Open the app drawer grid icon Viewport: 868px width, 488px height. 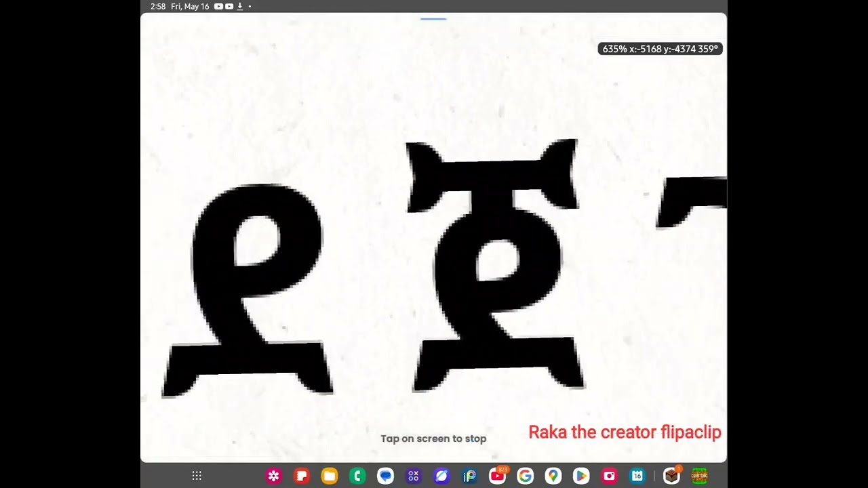(197, 476)
